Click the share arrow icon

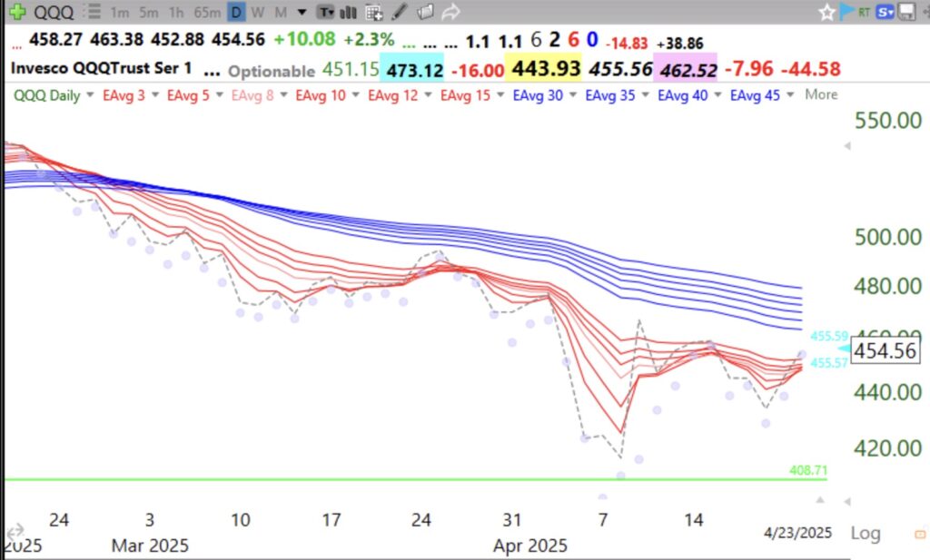[451, 12]
